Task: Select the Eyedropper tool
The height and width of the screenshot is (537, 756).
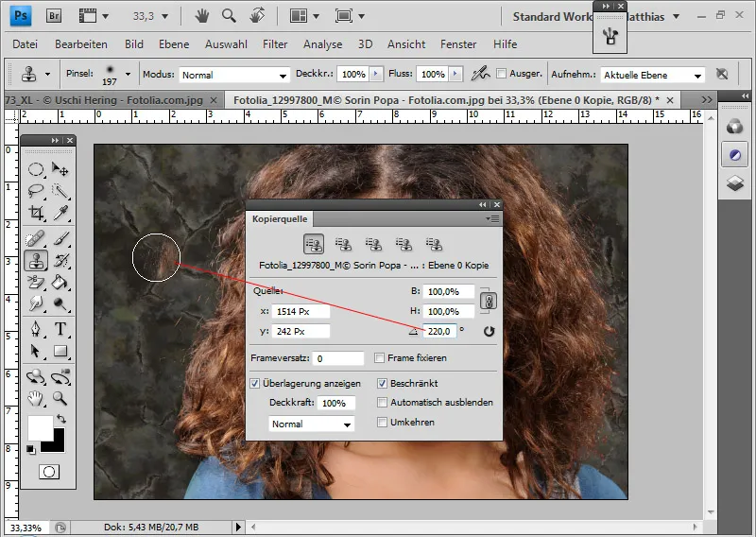Action: click(60, 213)
